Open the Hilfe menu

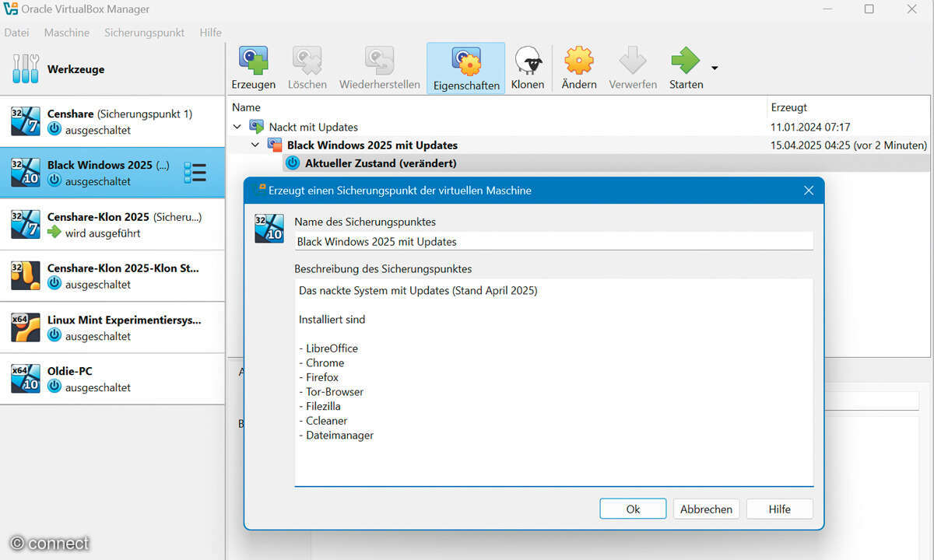pos(210,33)
